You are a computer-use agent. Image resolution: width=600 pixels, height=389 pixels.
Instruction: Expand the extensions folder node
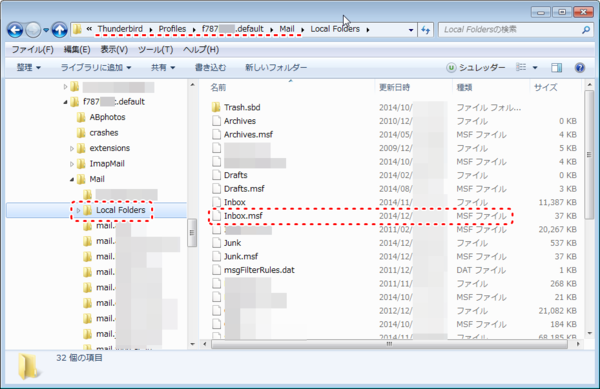[x=72, y=148]
